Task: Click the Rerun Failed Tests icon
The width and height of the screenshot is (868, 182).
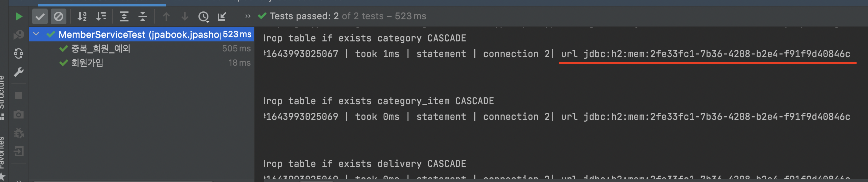Action: click(x=19, y=35)
